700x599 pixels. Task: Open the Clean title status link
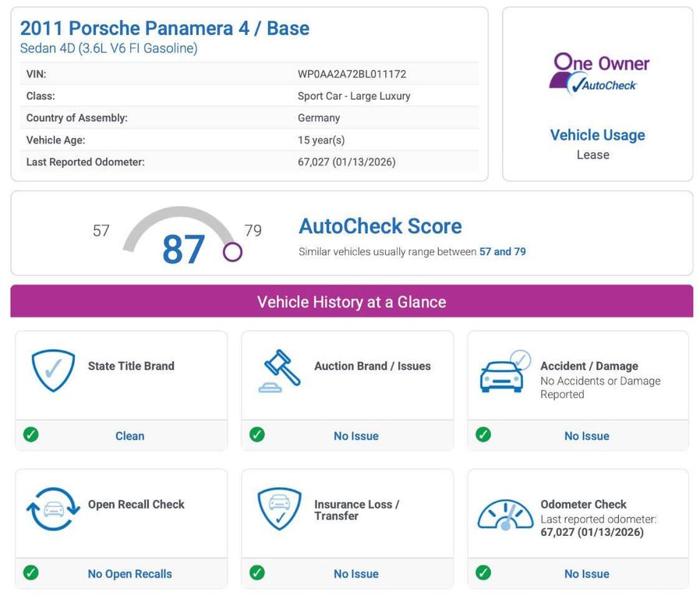click(129, 436)
